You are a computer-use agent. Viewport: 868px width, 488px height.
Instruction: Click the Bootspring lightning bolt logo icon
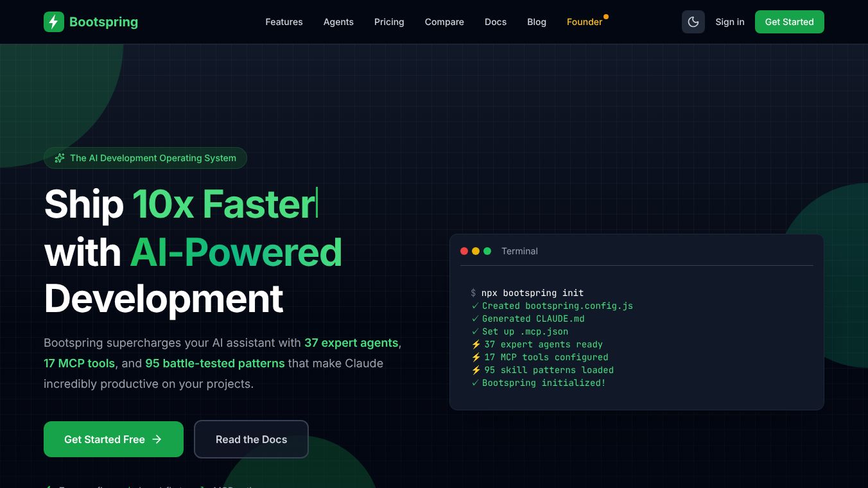[x=54, y=22]
